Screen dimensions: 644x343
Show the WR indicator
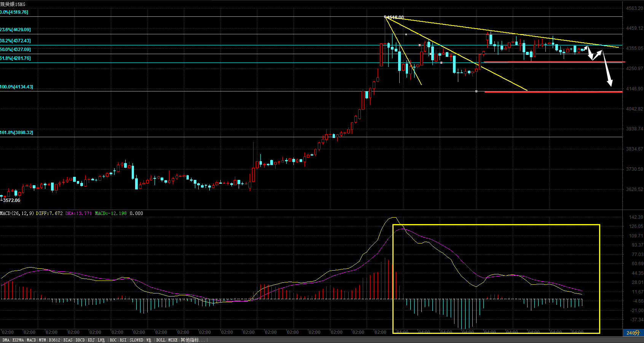tap(149, 340)
